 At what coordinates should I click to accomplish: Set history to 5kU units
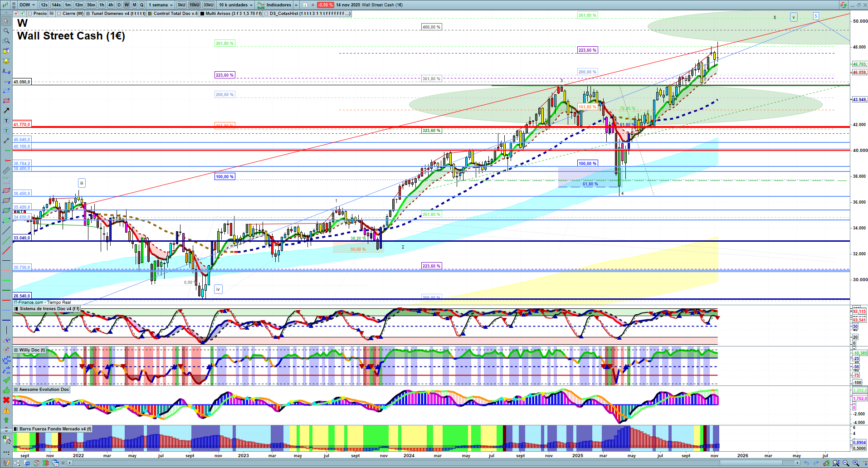coord(181,5)
